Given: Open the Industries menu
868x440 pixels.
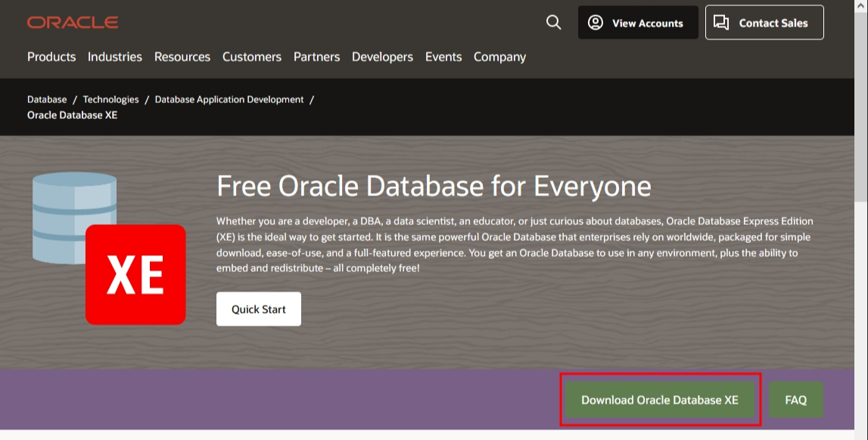Looking at the screenshot, I should [114, 57].
